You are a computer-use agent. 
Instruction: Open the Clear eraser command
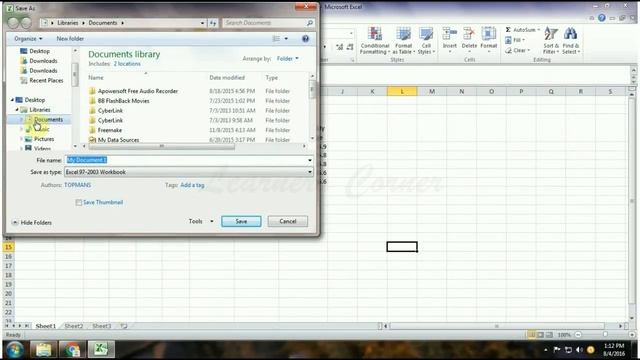(x=517, y=50)
